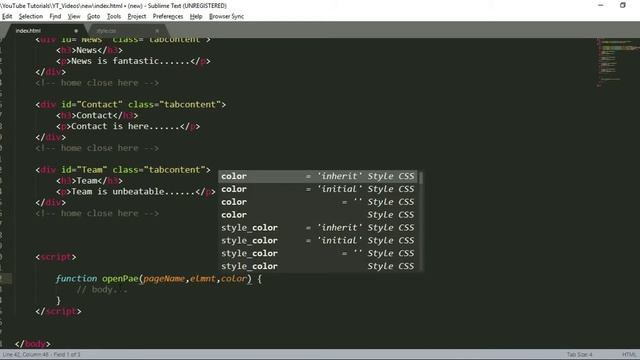The width and height of the screenshot is (640, 360).
Task: Click the closing script tag
Action: [58, 311]
